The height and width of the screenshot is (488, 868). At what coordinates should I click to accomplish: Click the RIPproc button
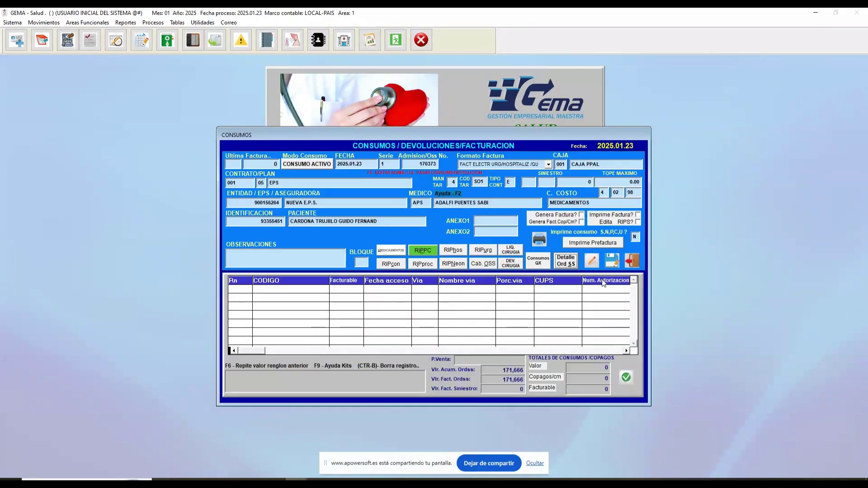pyautogui.click(x=423, y=264)
